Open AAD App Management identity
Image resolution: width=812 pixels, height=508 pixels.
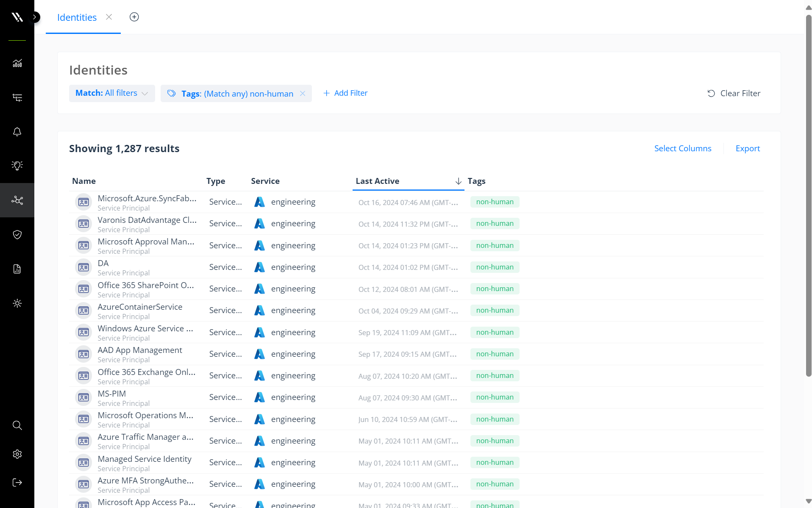click(140, 350)
